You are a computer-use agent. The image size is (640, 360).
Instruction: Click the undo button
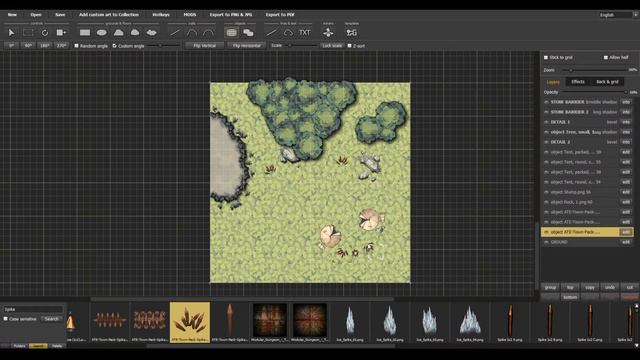[x=610, y=287]
